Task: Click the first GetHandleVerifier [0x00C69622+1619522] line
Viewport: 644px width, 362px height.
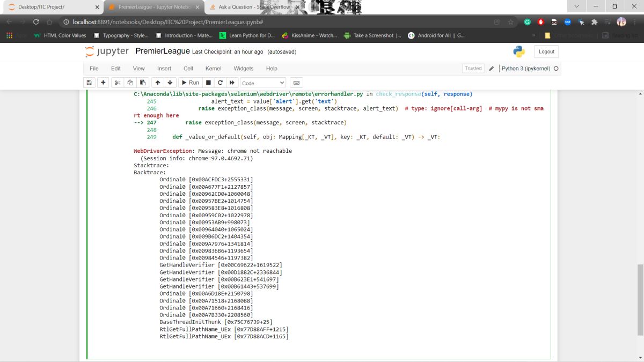Action: click(x=221, y=265)
